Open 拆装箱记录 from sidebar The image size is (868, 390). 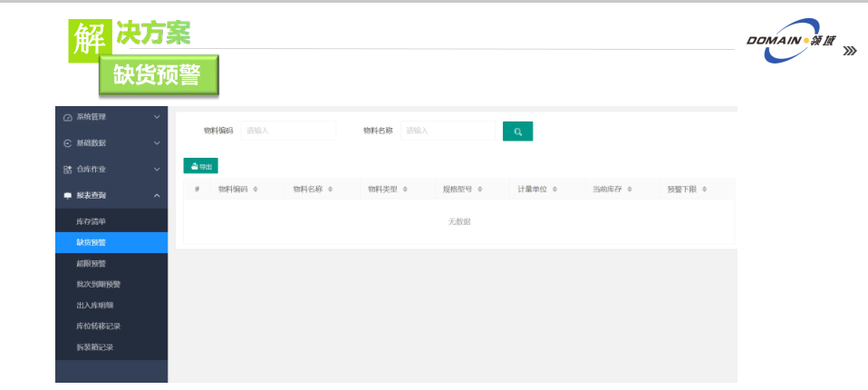coord(111,347)
